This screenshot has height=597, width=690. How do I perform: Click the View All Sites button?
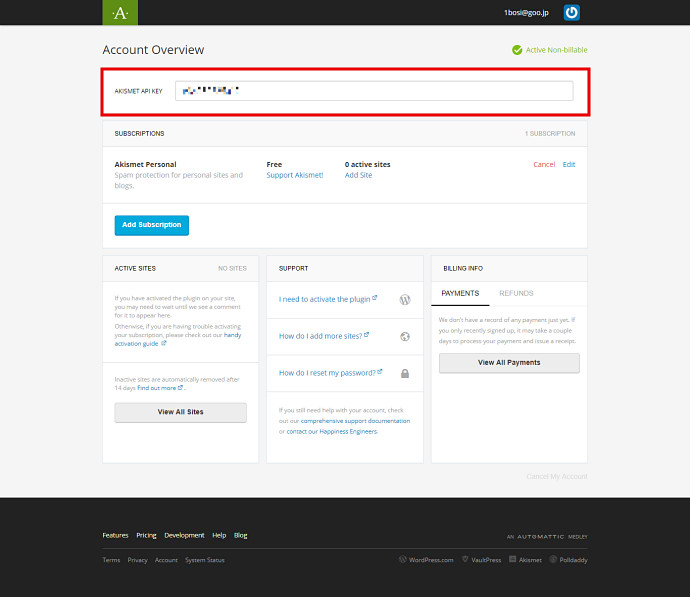coord(180,412)
